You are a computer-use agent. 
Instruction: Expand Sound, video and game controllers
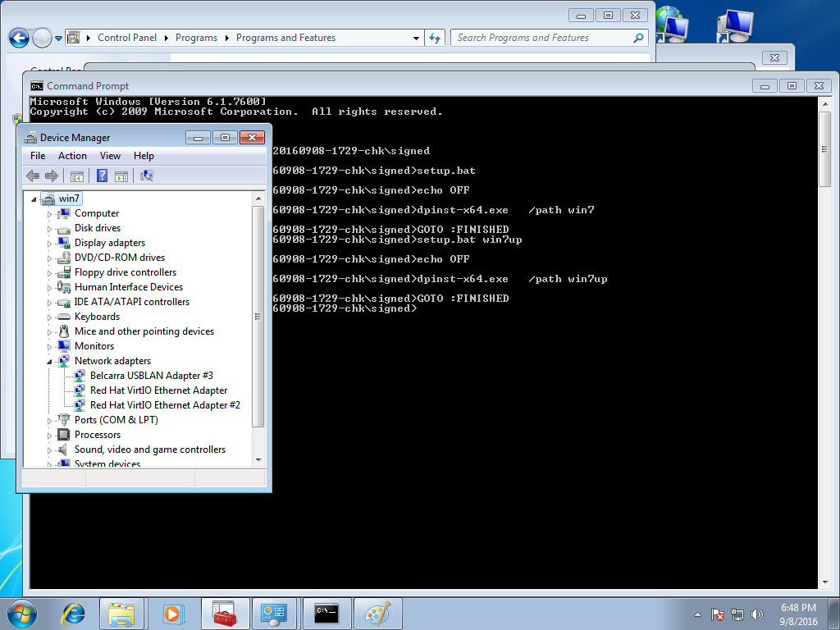click(49, 450)
